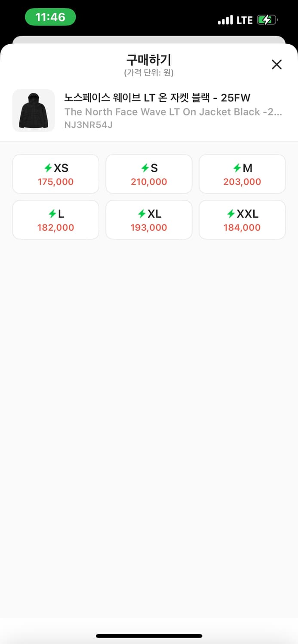
Task: Select the 182,000 won price
Action: [x=55, y=228]
